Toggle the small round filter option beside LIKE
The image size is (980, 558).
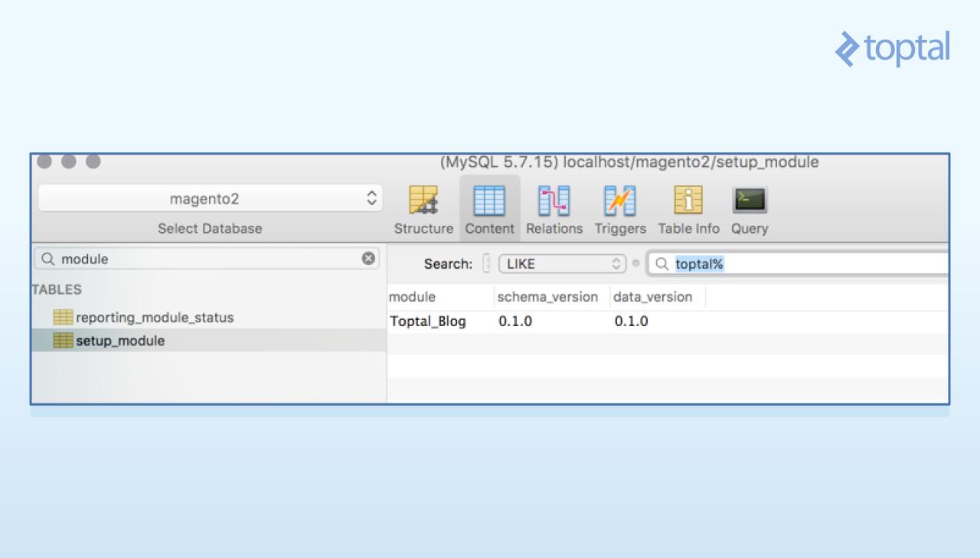tap(636, 263)
